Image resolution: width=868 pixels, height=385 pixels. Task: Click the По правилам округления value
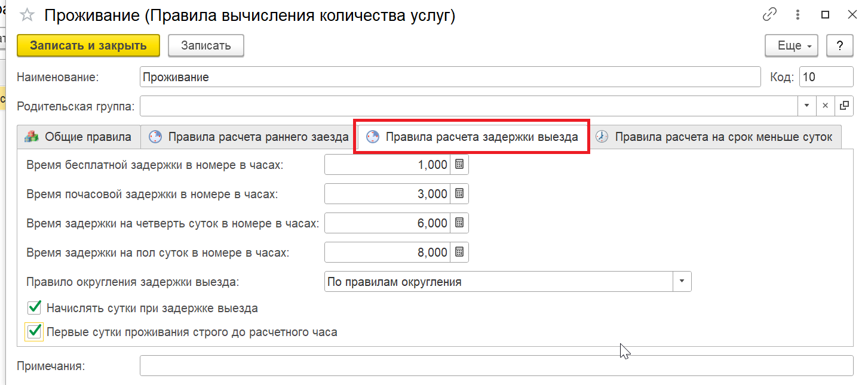pos(499,282)
